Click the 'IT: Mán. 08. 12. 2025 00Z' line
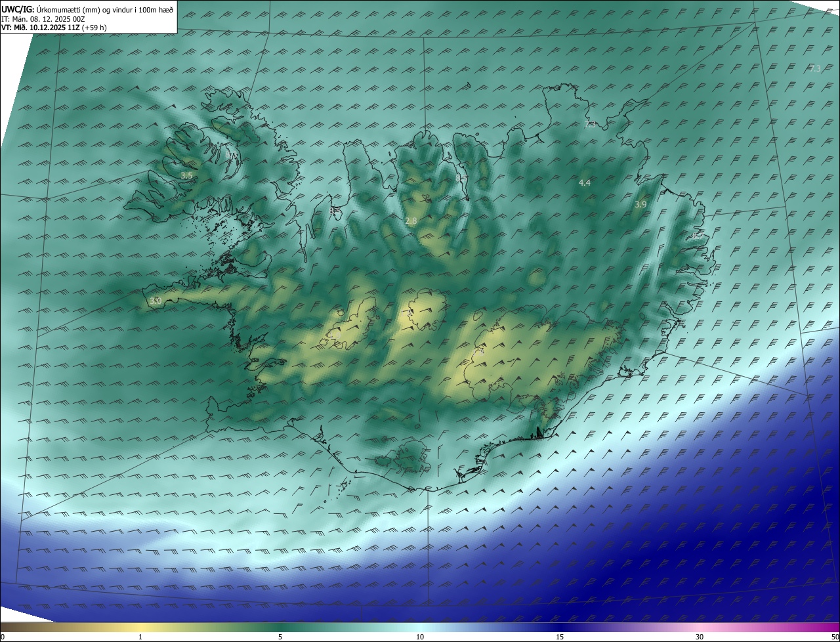 tap(43, 19)
